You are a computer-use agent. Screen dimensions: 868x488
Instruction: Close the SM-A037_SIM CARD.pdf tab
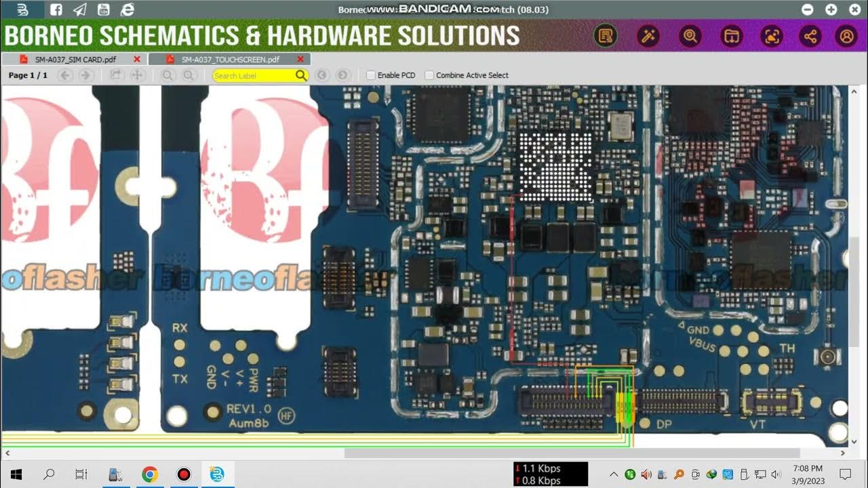click(x=137, y=60)
